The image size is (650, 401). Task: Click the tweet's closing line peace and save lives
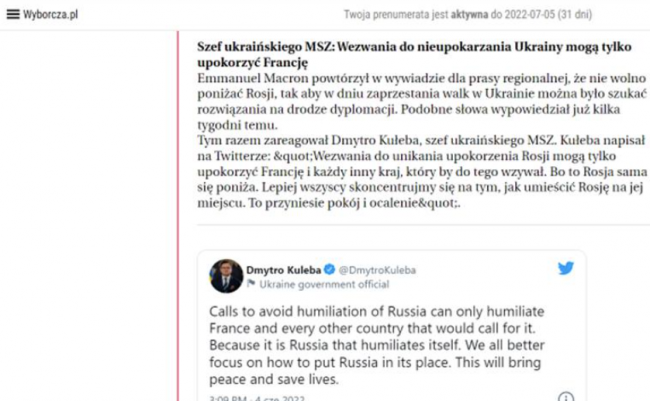274,379
